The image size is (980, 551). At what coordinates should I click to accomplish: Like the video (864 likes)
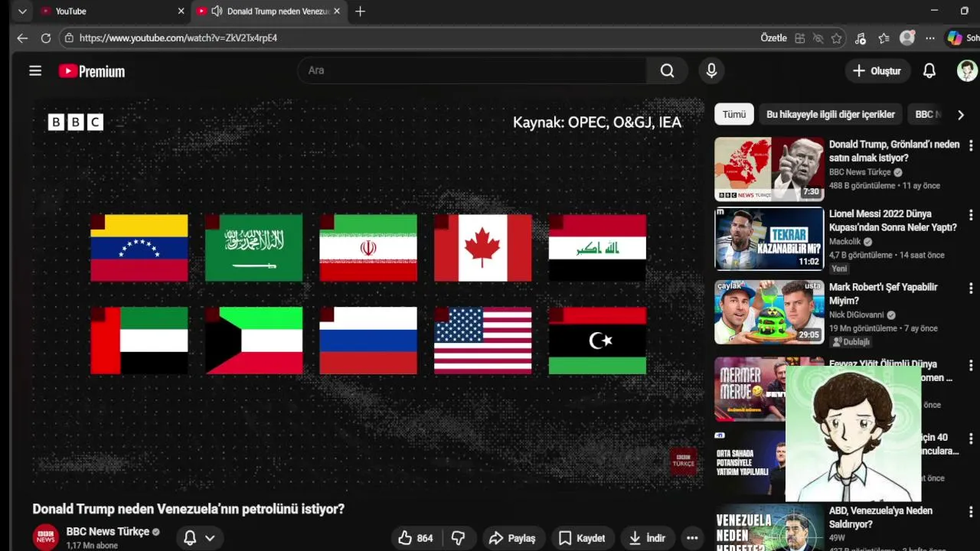click(x=416, y=538)
